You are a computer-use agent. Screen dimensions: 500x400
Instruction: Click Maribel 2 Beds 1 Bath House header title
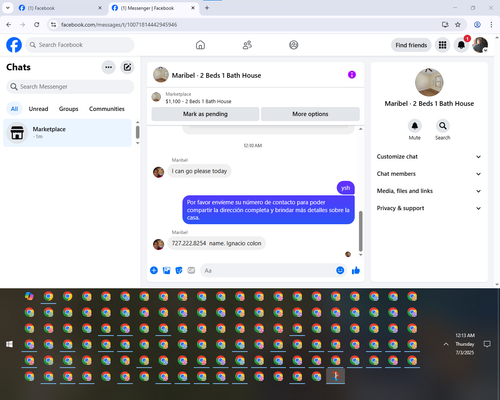coord(216,75)
